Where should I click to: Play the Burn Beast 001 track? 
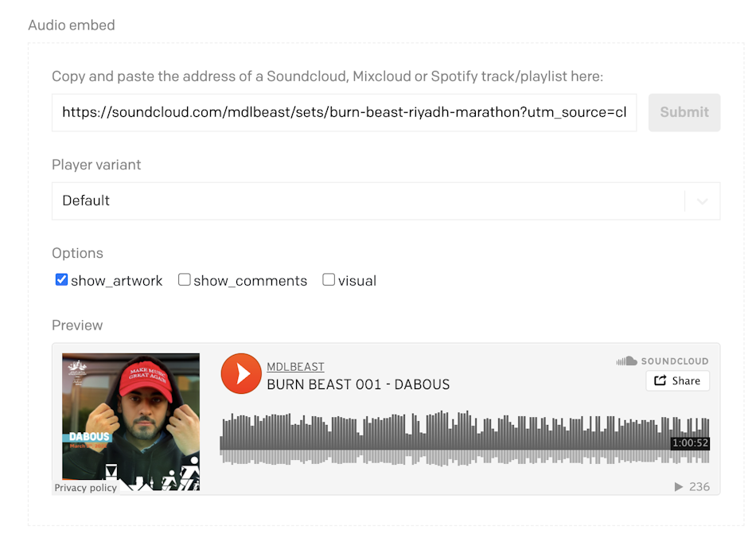point(241,373)
